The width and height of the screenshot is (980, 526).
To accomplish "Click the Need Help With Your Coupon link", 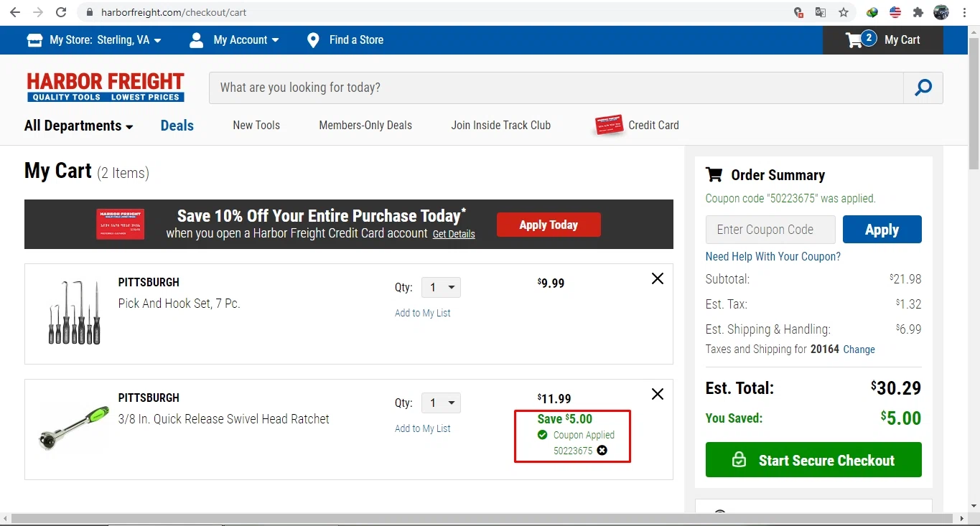I will point(773,256).
